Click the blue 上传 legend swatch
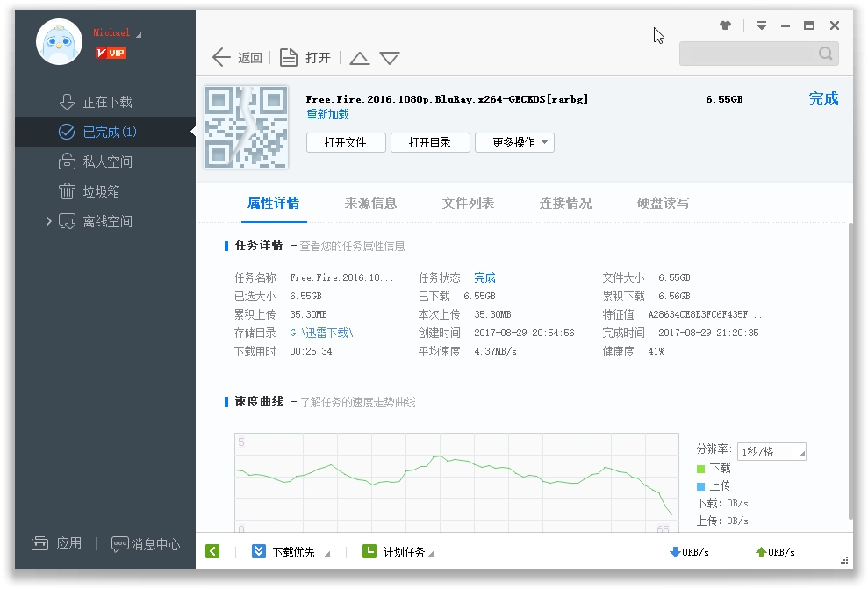 pos(700,486)
